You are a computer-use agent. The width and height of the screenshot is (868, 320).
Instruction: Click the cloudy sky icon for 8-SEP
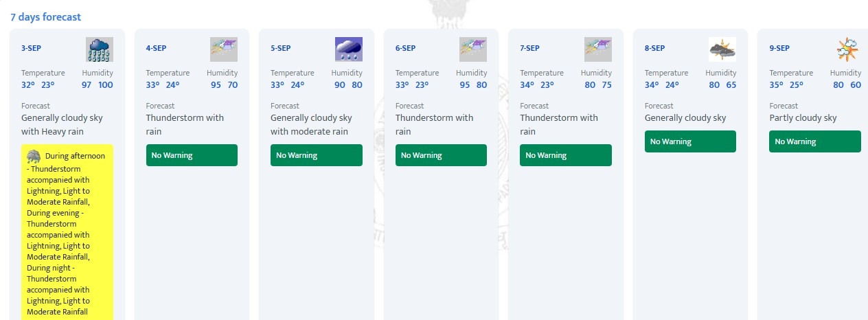(x=722, y=49)
